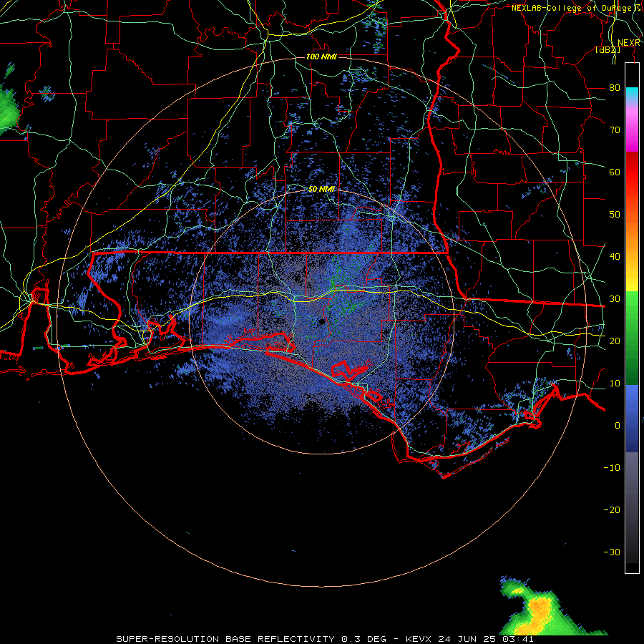Click the -30 value on the dBZ scale
The height and width of the screenshot is (644, 644).
(612, 552)
